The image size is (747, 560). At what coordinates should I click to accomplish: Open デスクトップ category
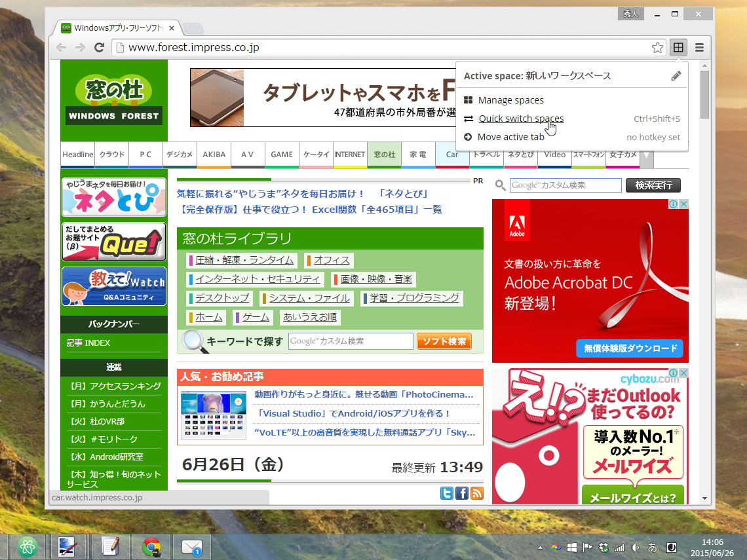click(x=222, y=298)
